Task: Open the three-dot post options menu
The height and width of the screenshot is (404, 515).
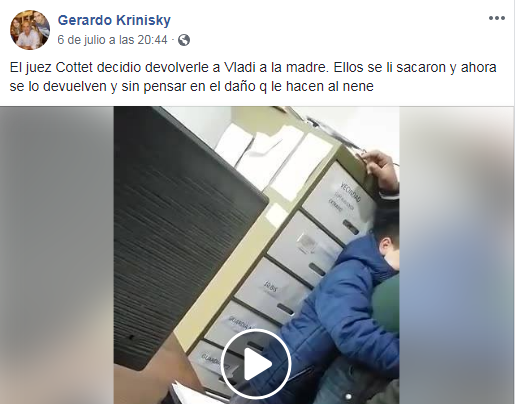Action: (x=497, y=18)
